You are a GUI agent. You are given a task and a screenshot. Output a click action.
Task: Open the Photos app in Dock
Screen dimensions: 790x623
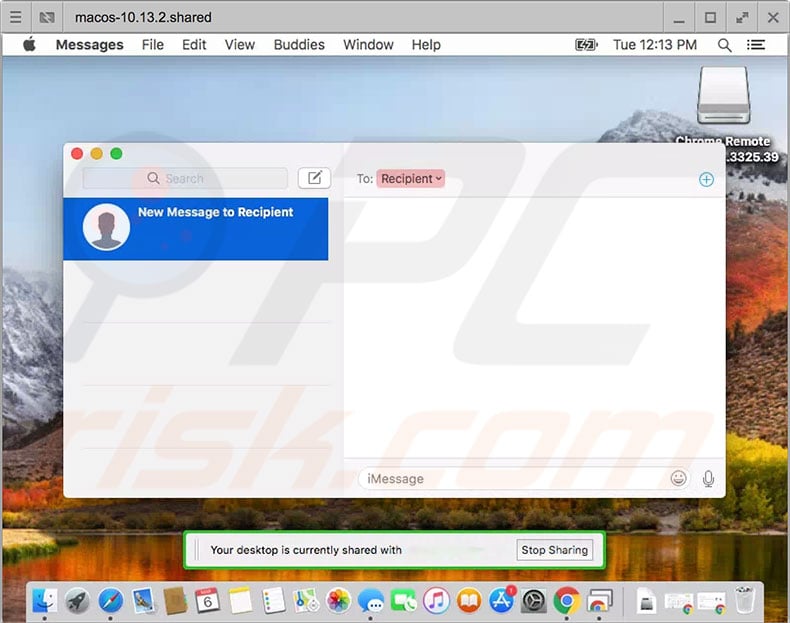click(338, 600)
